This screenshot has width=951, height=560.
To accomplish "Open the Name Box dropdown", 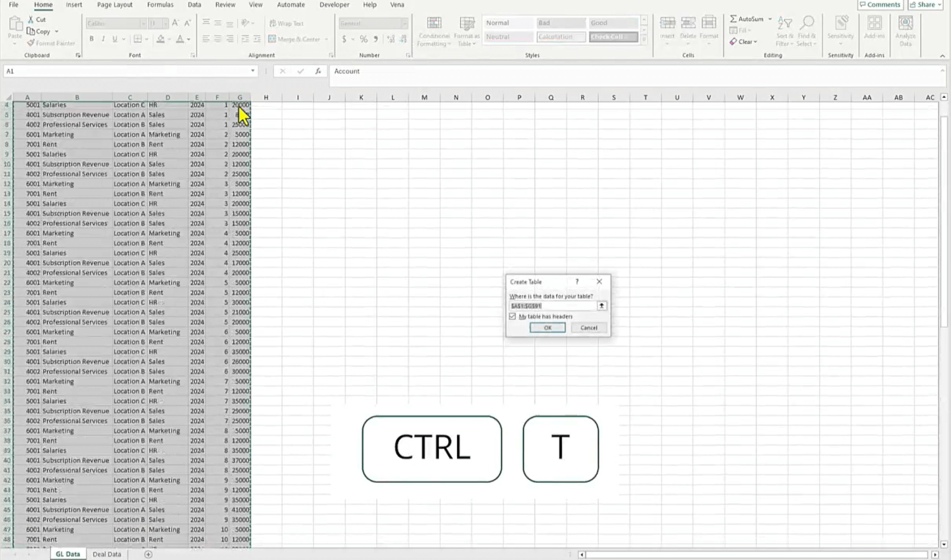I will 252,71.
